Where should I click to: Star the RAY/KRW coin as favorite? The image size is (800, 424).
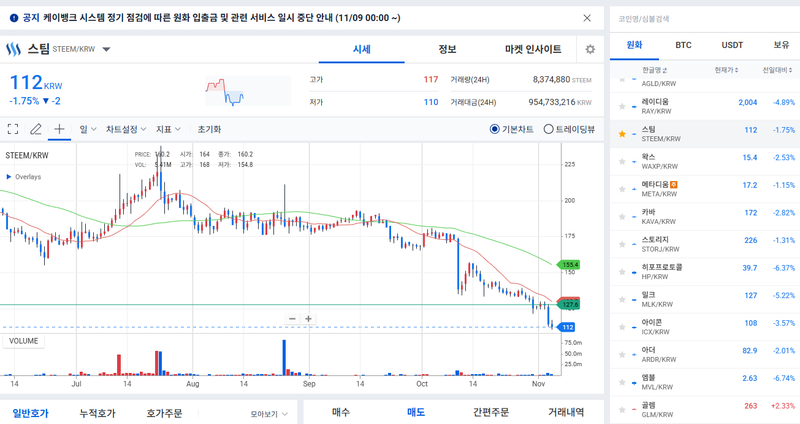[x=622, y=105]
